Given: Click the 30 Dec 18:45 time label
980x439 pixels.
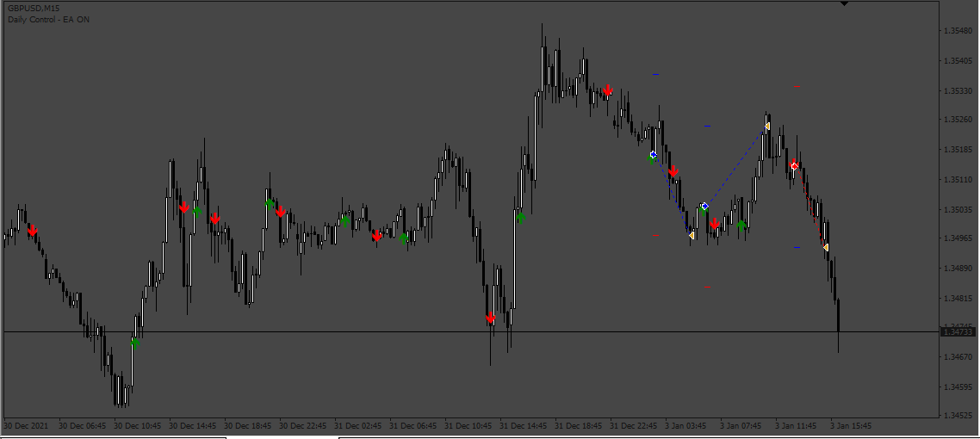Looking at the screenshot, I should pyautogui.click(x=247, y=426).
